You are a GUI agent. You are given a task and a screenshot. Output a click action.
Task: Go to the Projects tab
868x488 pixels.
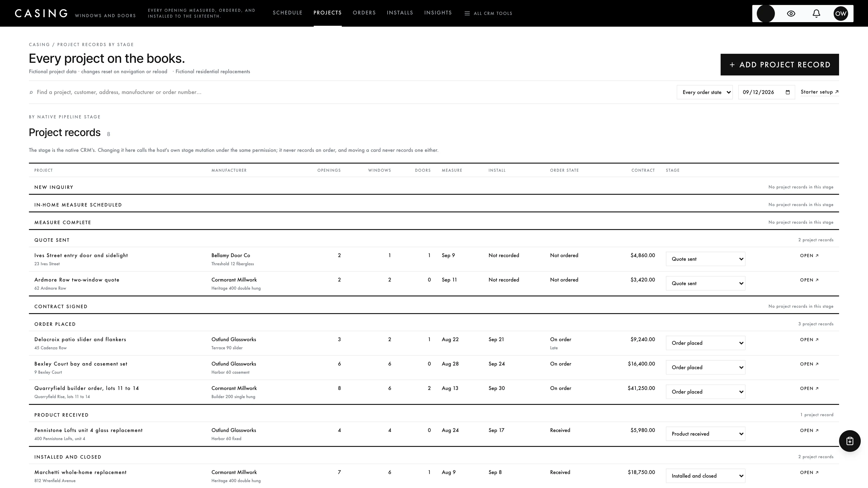pos(328,13)
